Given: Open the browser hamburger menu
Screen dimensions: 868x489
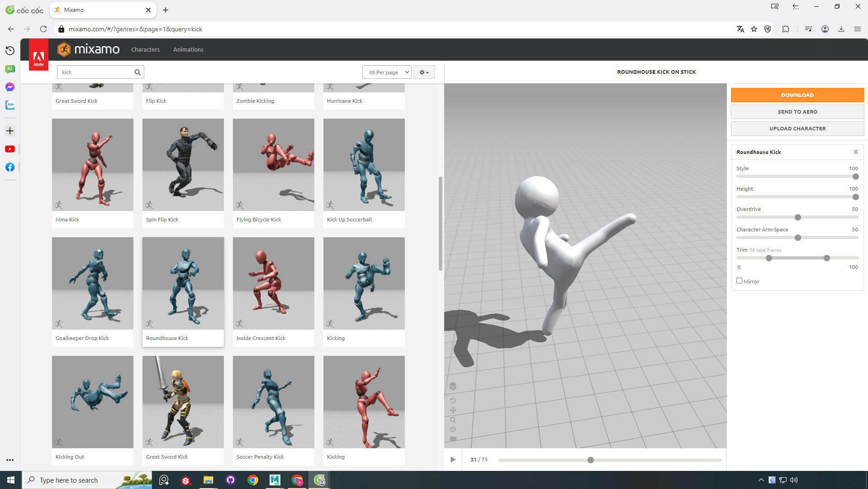Looking at the screenshot, I should pyautogui.click(x=857, y=29).
